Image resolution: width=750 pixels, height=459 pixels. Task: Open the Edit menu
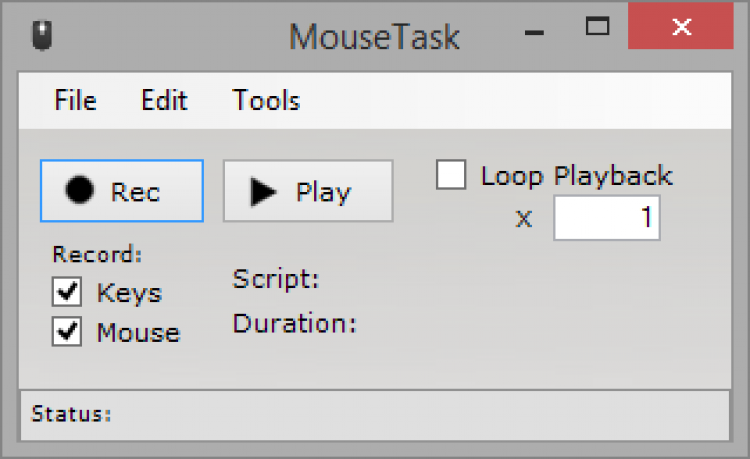tap(164, 100)
